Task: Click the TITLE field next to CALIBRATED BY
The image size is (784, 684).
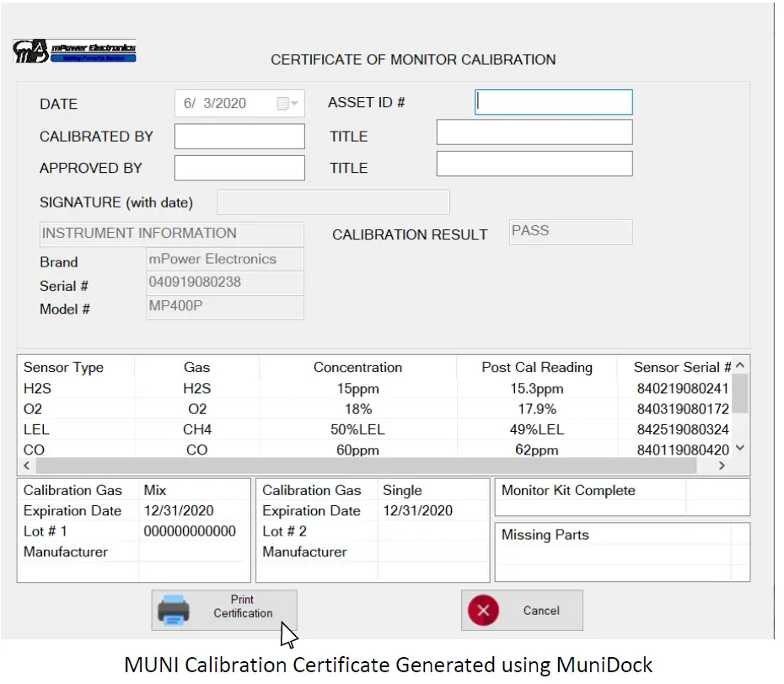Action: pos(533,132)
